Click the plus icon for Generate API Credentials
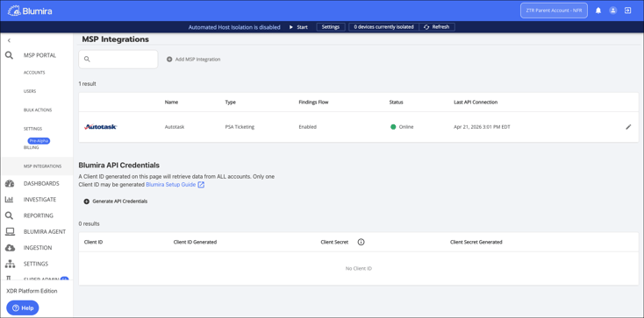This screenshot has width=644, height=318. pos(86,201)
